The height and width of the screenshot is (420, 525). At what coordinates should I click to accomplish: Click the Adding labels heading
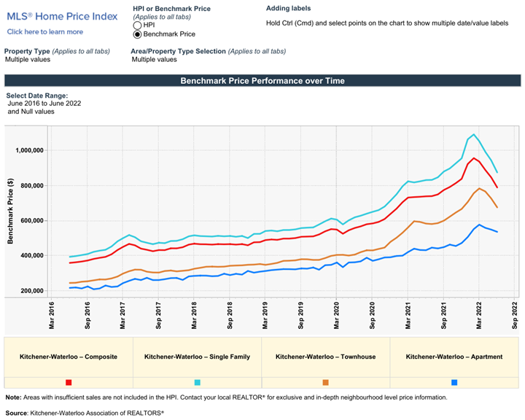[x=288, y=8]
